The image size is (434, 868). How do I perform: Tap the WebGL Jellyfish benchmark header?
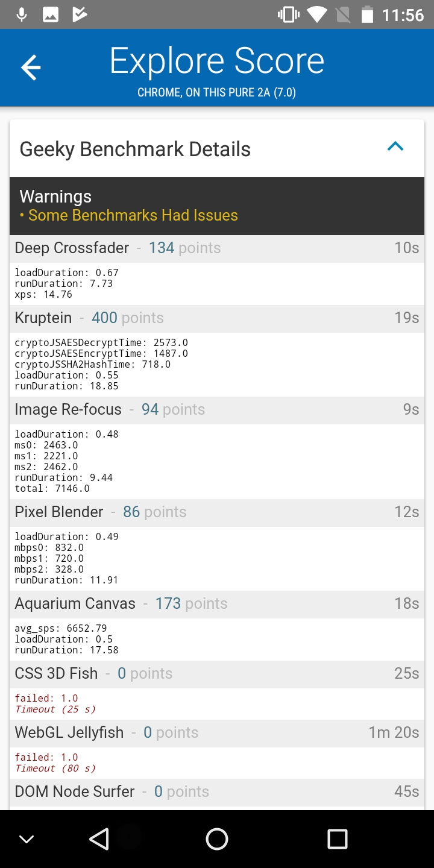coord(217,732)
